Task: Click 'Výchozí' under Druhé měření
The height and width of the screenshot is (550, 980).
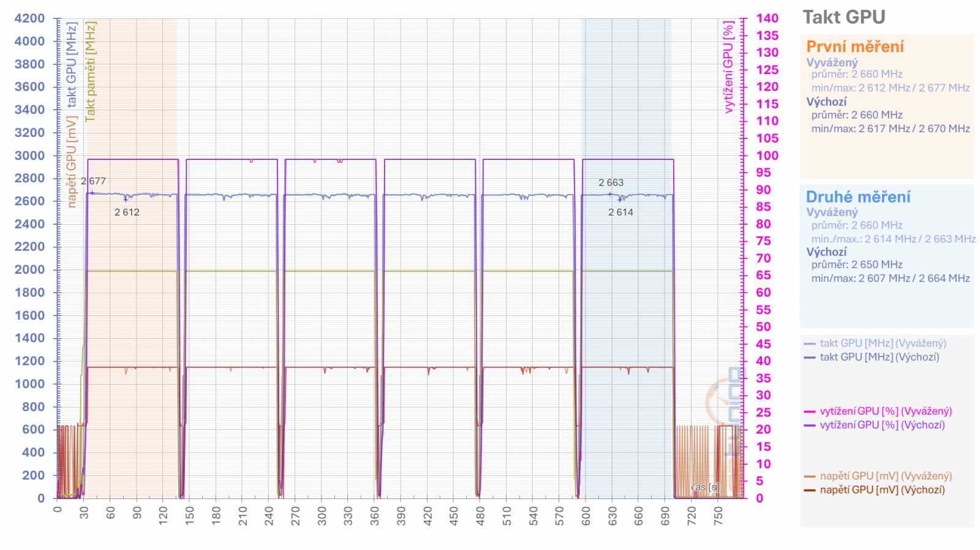Action: (826, 252)
